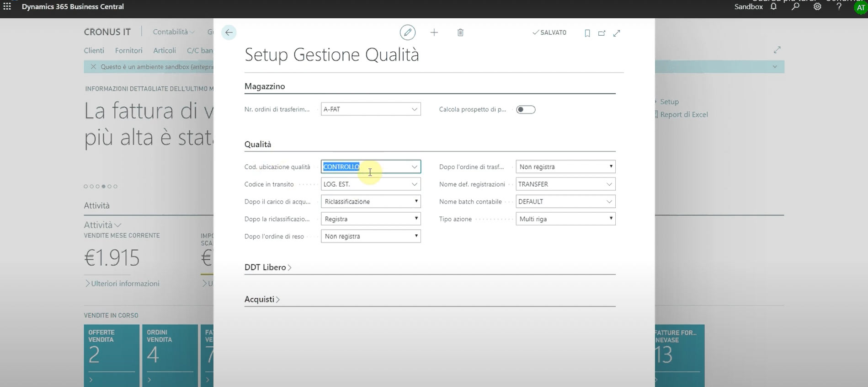868x387 pixels.
Task: Click the plus new record icon
Action: pos(434,32)
